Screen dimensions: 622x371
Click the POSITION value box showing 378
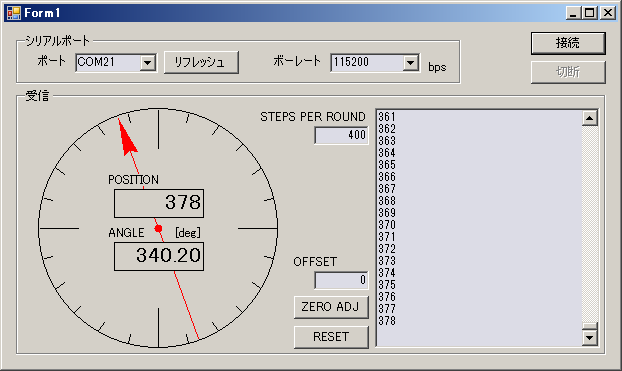[159, 203]
